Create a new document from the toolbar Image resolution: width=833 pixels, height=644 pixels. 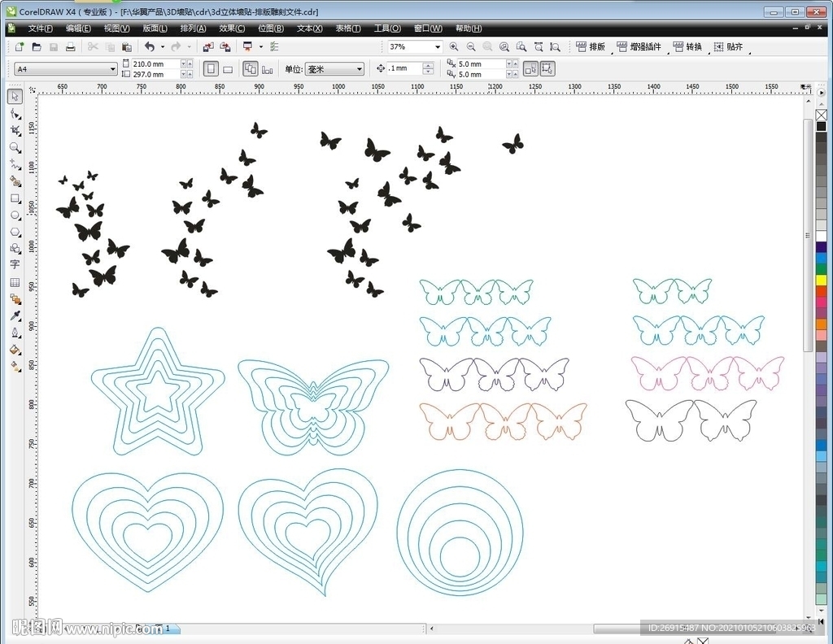click(20, 46)
